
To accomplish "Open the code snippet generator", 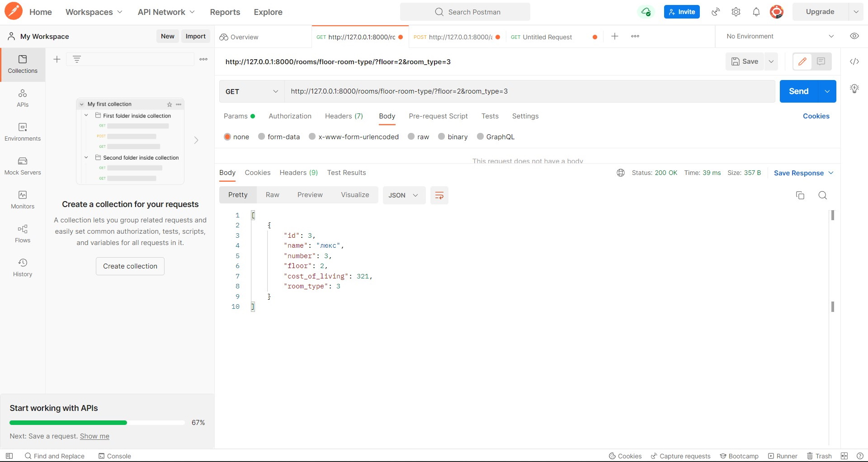I will point(854,61).
